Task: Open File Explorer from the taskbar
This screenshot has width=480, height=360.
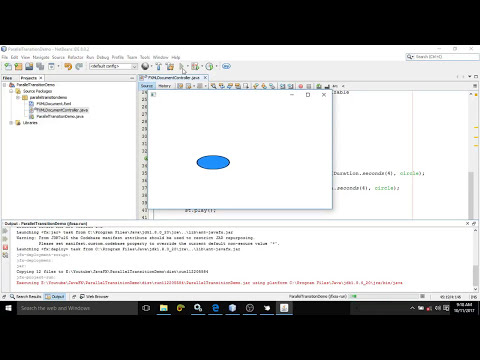Action: tap(163, 308)
